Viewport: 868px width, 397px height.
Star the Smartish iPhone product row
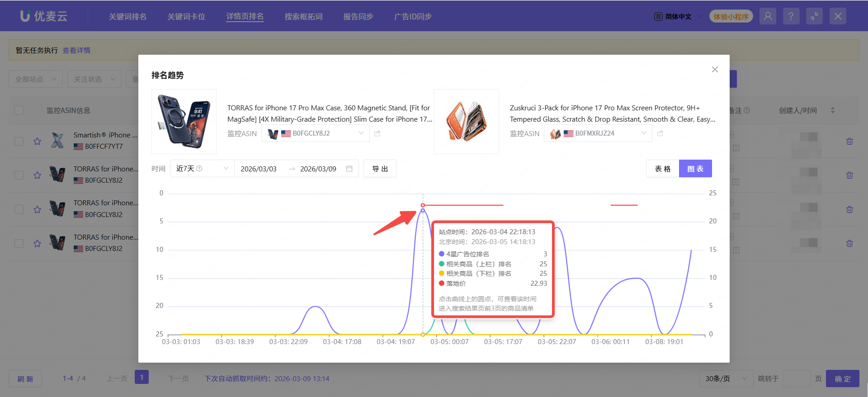click(37, 141)
